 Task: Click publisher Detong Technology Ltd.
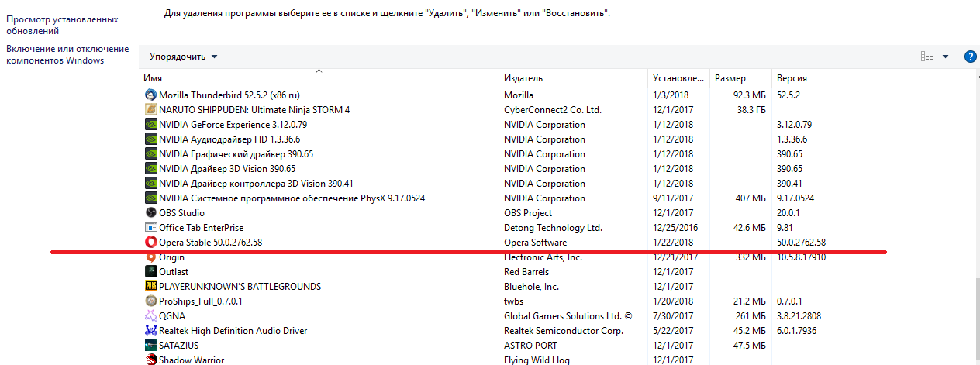point(553,227)
